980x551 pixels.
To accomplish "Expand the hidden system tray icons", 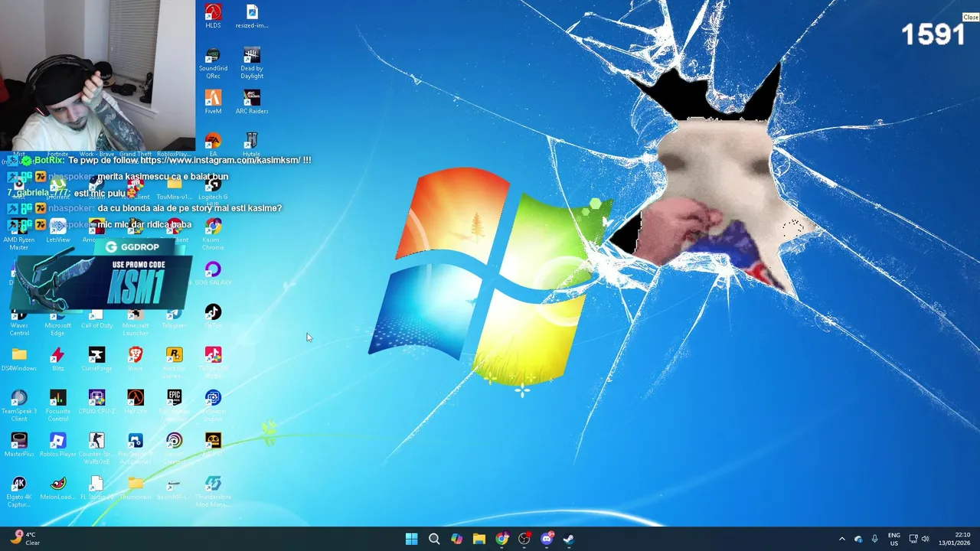I will (842, 539).
